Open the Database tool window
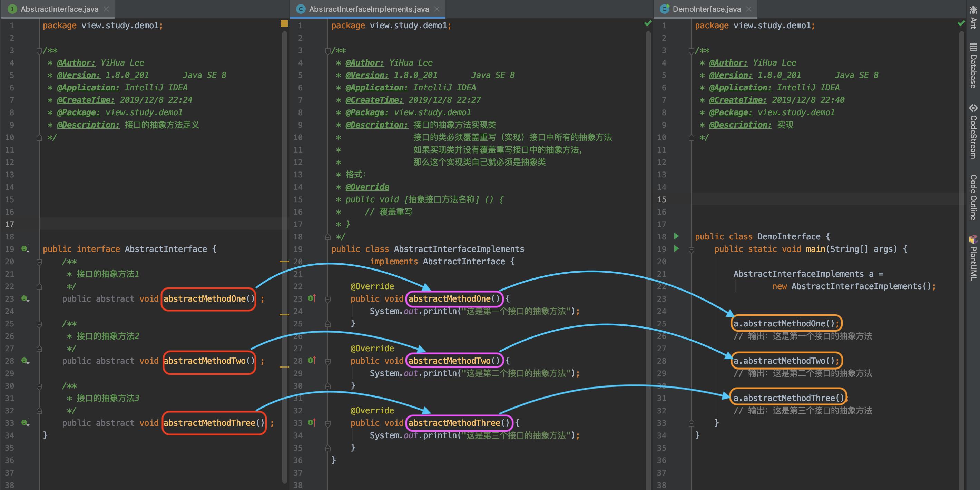Viewport: 980px width, 490px height. tap(973, 66)
